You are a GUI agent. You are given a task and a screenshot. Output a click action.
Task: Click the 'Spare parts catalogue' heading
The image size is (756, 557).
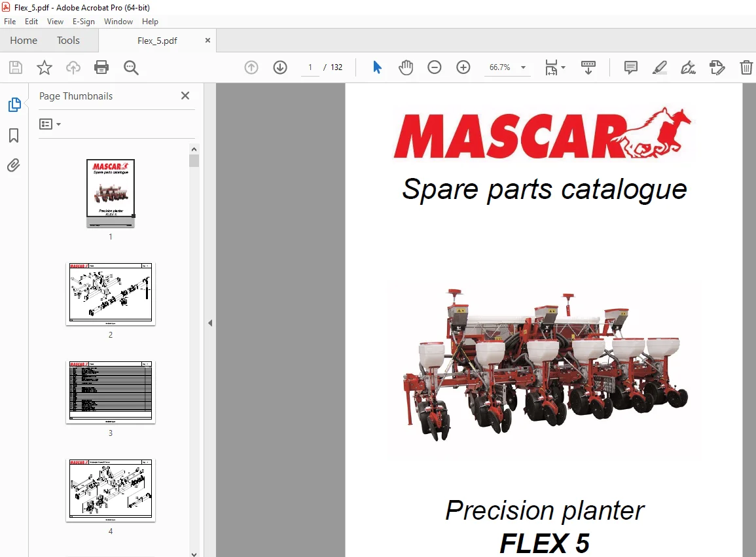click(x=545, y=189)
